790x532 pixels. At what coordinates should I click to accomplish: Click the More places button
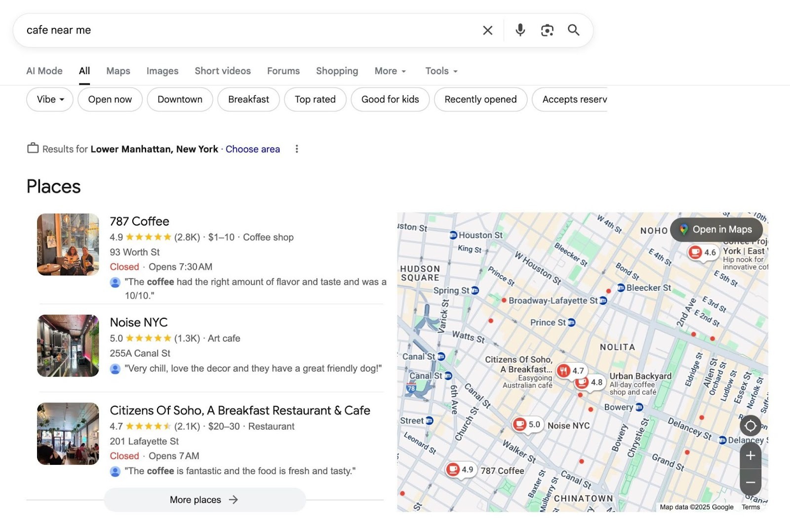[x=204, y=499]
